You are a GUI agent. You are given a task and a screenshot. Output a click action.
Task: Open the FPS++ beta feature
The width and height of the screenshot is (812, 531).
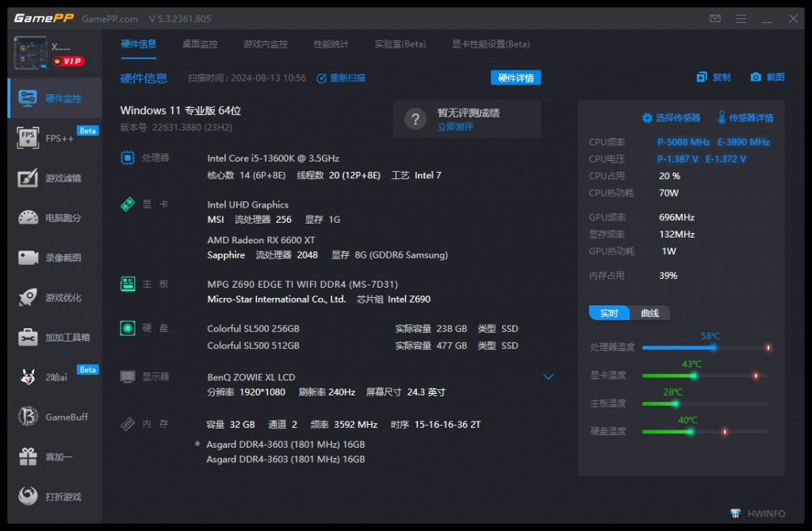55,138
